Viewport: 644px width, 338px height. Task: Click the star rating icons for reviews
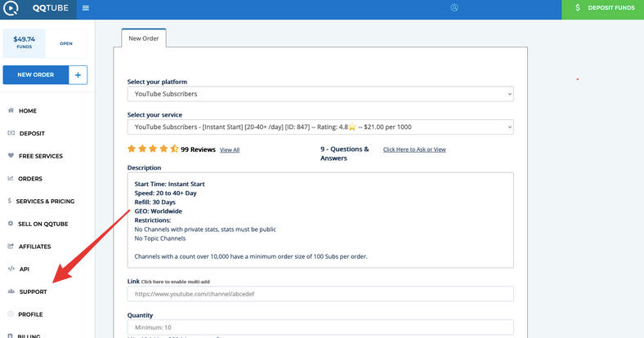(x=153, y=149)
